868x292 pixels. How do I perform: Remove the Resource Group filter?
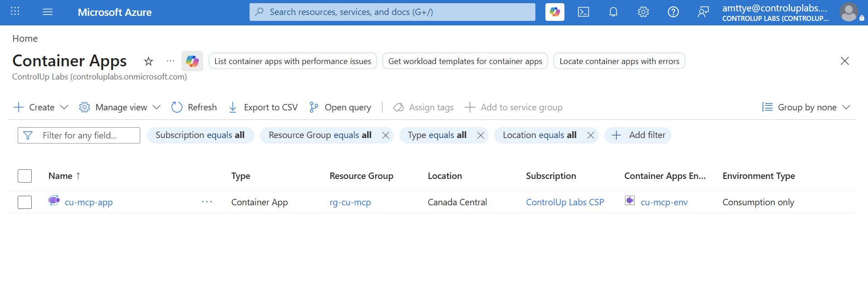(386, 135)
